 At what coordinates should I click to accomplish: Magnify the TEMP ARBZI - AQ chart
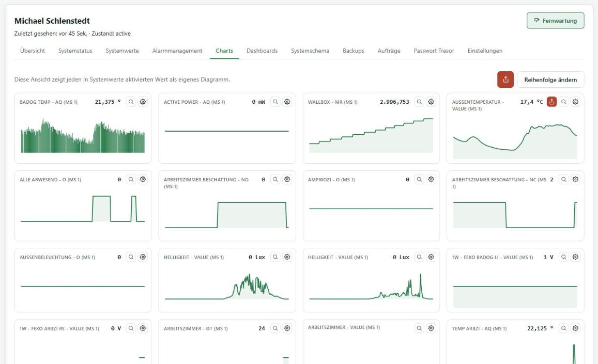click(564, 328)
